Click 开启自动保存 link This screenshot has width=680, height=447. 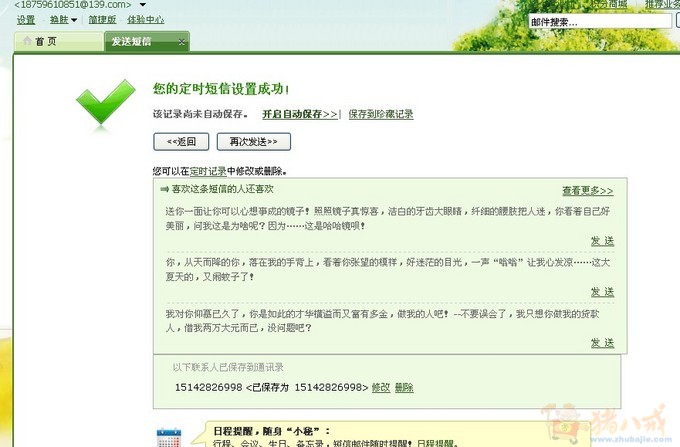point(300,114)
